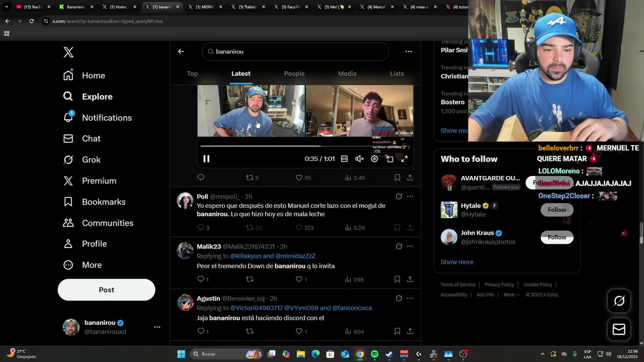This screenshot has height=362, width=644.
Task: Click the Post compose button
Action: (x=107, y=290)
